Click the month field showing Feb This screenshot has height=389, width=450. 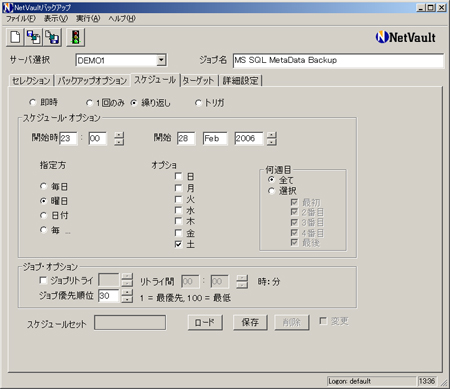pyautogui.click(x=215, y=138)
